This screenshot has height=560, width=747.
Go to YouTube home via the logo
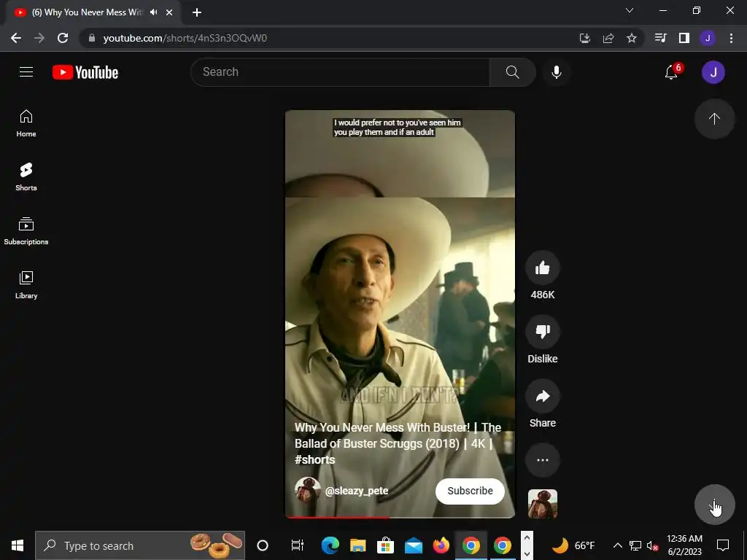coord(85,72)
